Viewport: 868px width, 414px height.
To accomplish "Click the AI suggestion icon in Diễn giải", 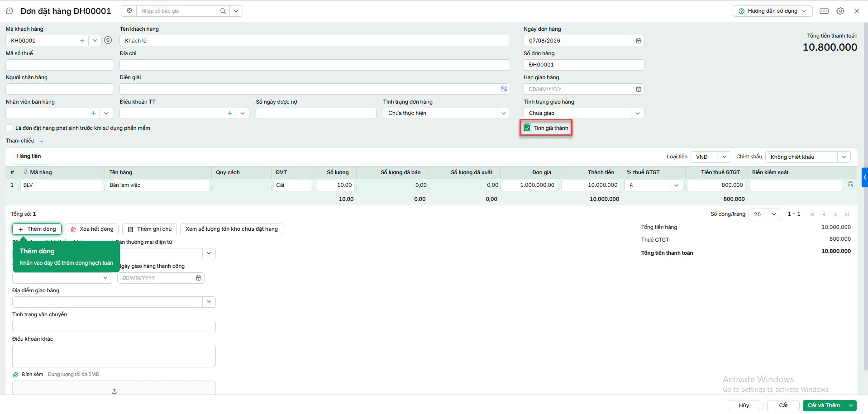I will pyautogui.click(x=504, y=89).
